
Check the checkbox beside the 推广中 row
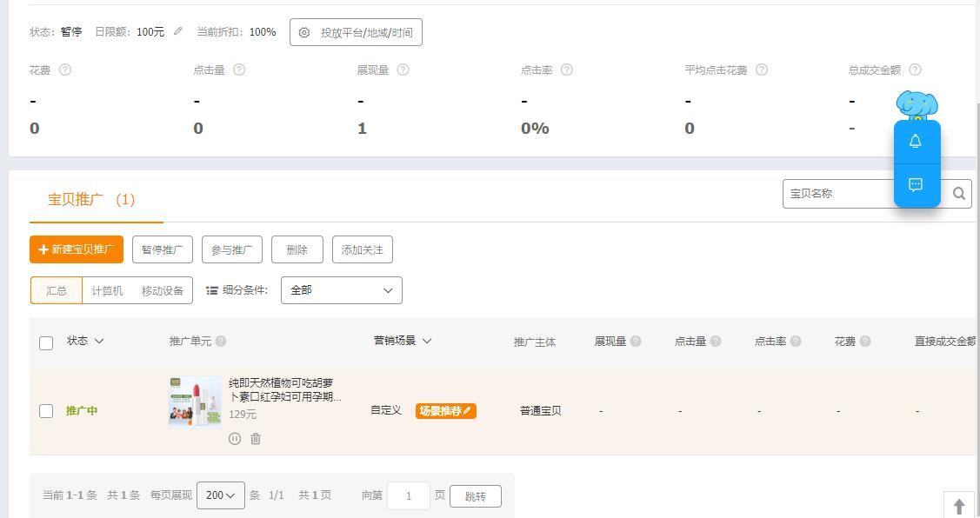tap(47, 410)
